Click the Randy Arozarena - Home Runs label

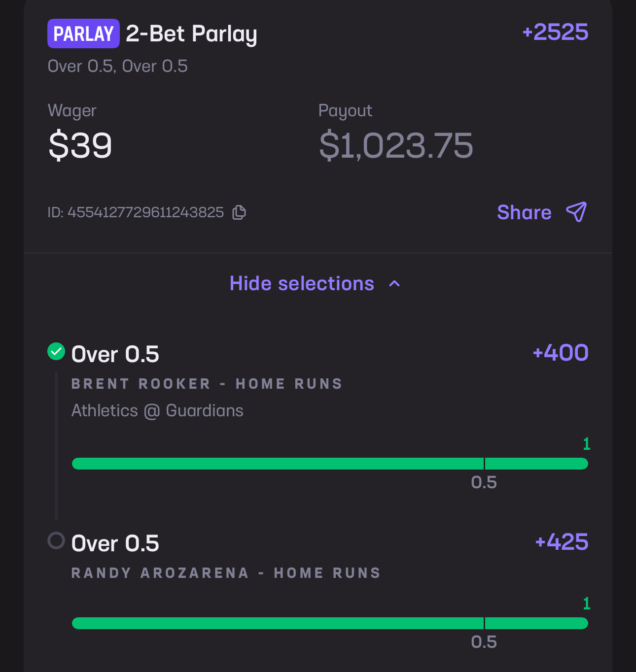[x=226, y=573]
